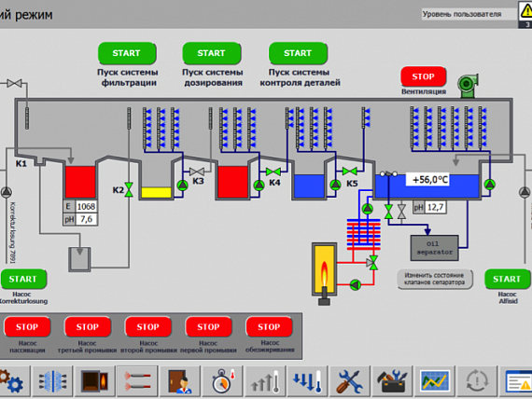Stop the third rinse pump

tap(88, 327)
